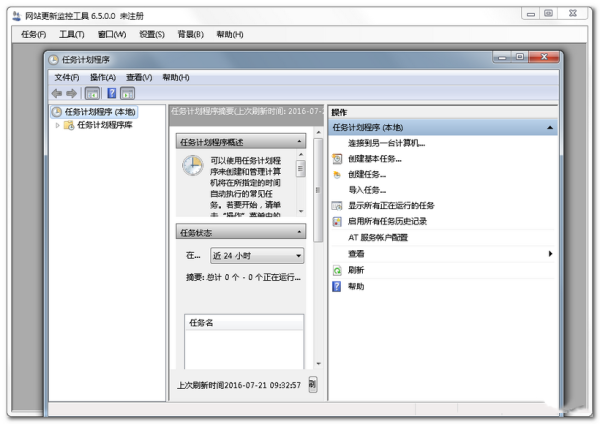Open 背景(B) menu in main window
The image size is (600, 424).
pyautogui.click(x=190, y=34)
